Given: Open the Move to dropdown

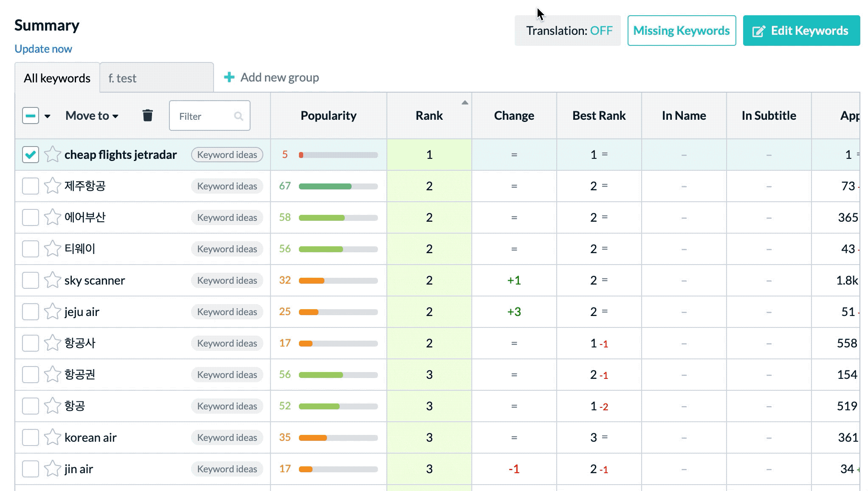Looking at the screenshot, I should 92,116.
